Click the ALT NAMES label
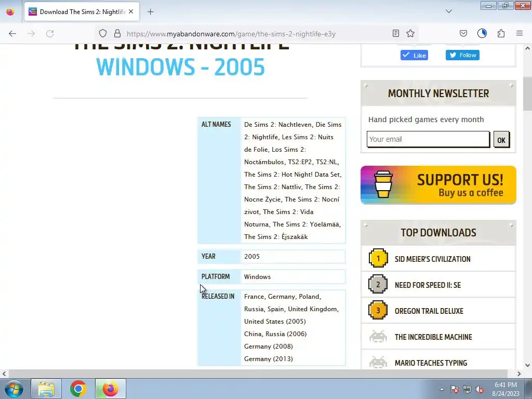 (x=216, y=125)
